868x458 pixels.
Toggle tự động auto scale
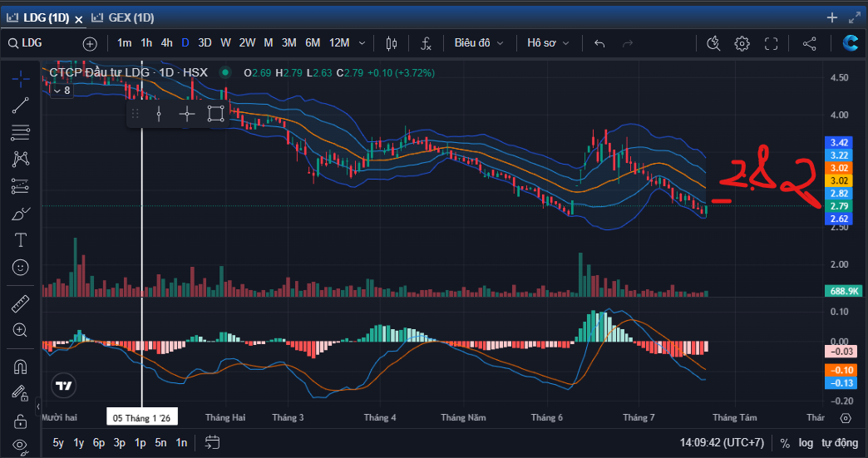point(840,443)
